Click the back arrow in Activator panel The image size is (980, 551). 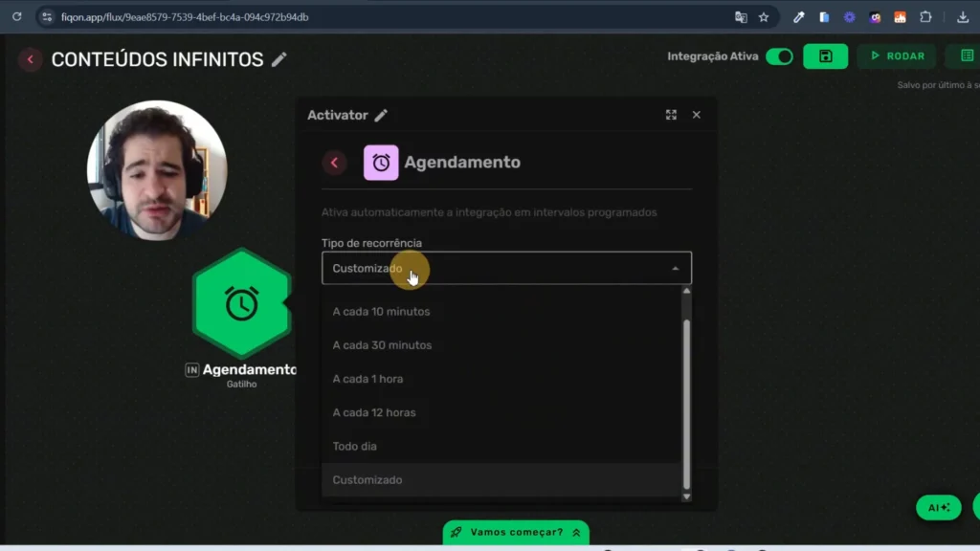pyautogui.click(x=334, y=163)
